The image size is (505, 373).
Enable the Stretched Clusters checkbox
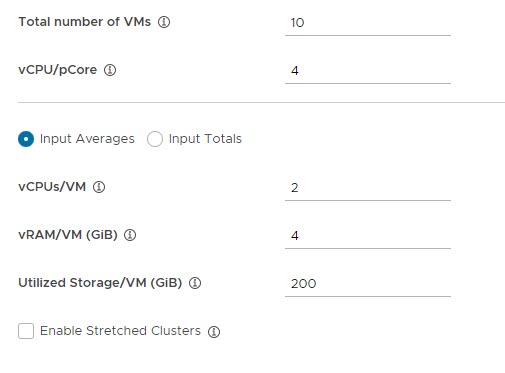(x=26, y=331)
